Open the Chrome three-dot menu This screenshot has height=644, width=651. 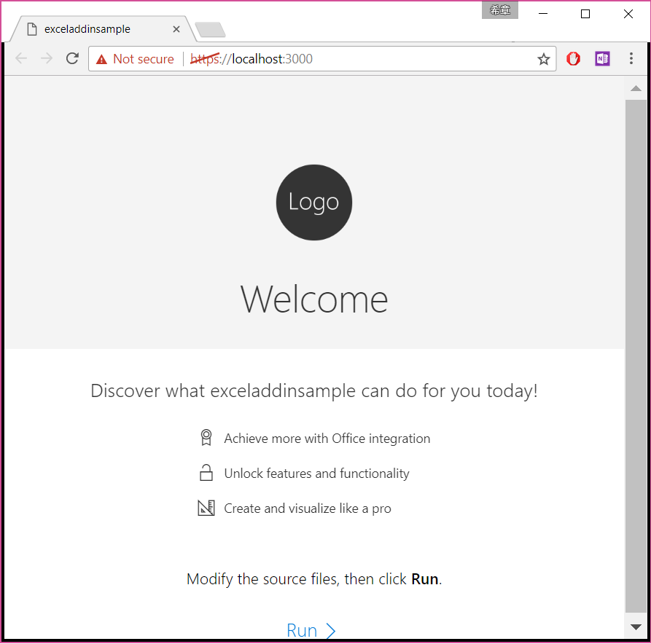click(631, 58)
